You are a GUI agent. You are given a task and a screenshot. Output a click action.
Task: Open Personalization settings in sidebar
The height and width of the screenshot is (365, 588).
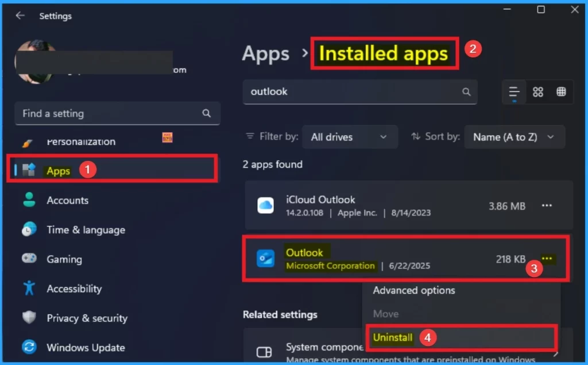(x=80, y=141)
